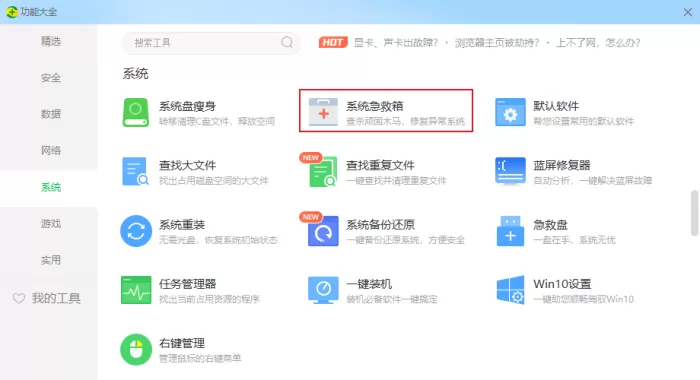The height and width of the screenshot is (380, 700).
Task: Click the 装机必备软件一键搞定 description
Action: (392, 299)
